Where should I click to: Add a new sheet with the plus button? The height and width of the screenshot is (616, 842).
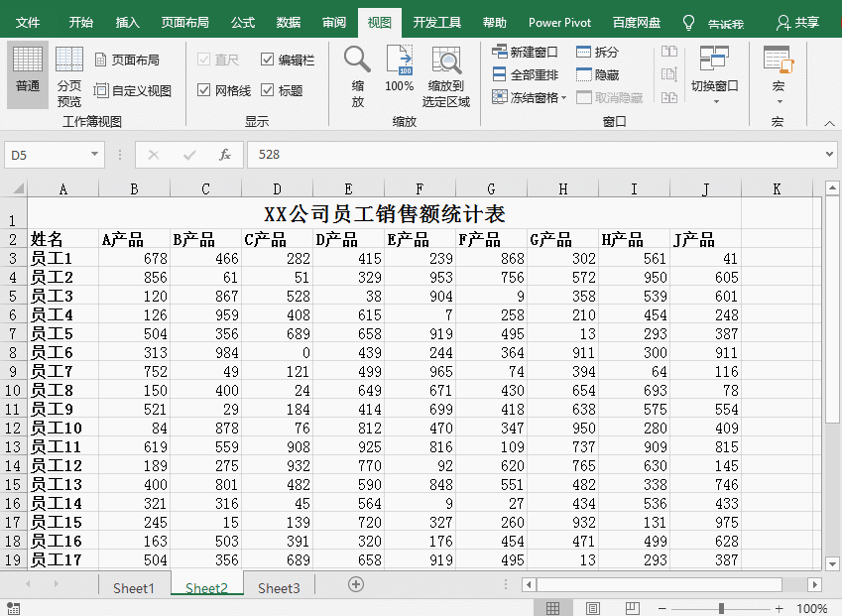point(354,587)
